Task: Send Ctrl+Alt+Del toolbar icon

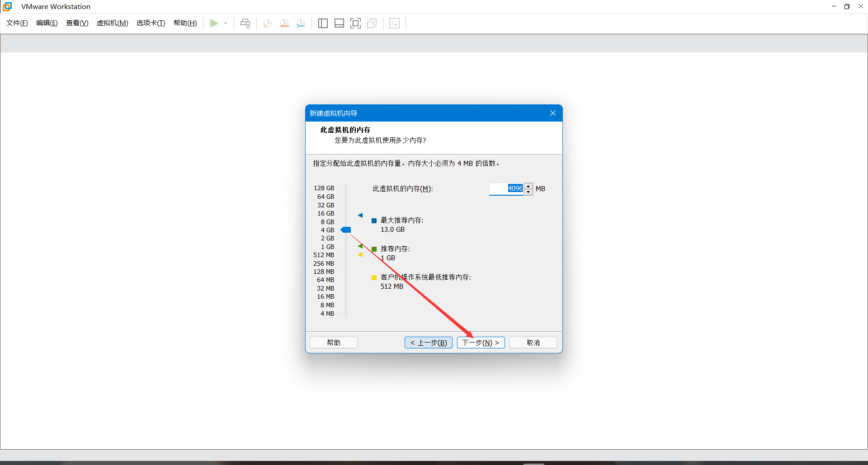Action: click(245, 23)
